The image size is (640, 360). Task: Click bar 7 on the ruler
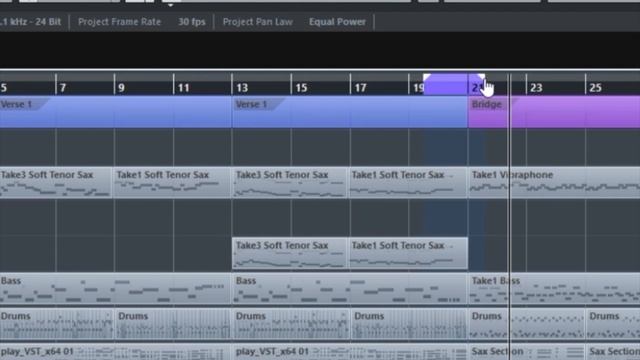63,88
